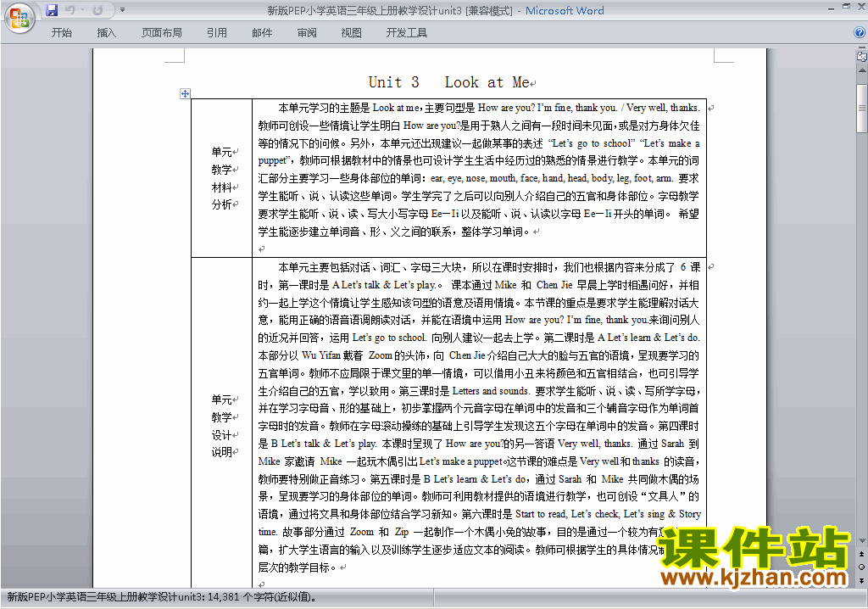Open the 审阅 ribbon tab

pyautogui.click(x=307, y=33)
